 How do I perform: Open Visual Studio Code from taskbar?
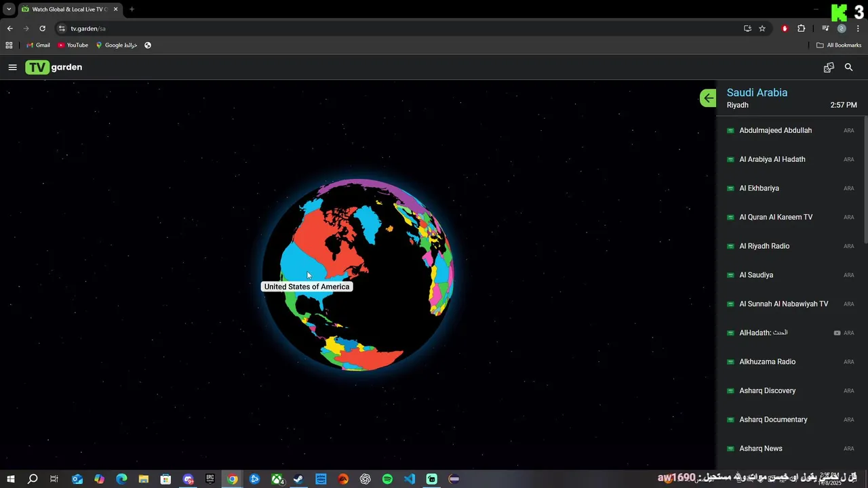[410, 479]
